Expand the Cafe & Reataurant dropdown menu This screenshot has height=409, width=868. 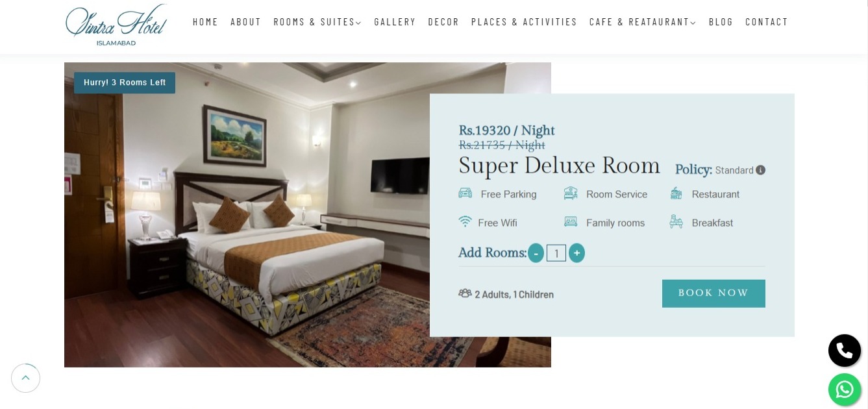[x=642, y=22]
